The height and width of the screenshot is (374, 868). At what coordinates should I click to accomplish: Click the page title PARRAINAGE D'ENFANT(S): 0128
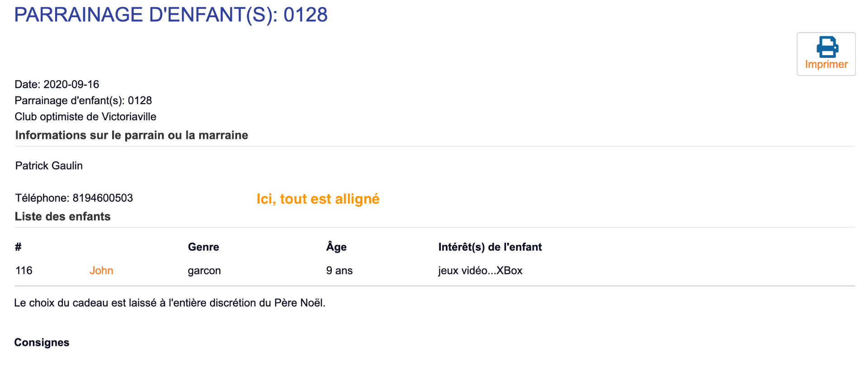[171, 15]
